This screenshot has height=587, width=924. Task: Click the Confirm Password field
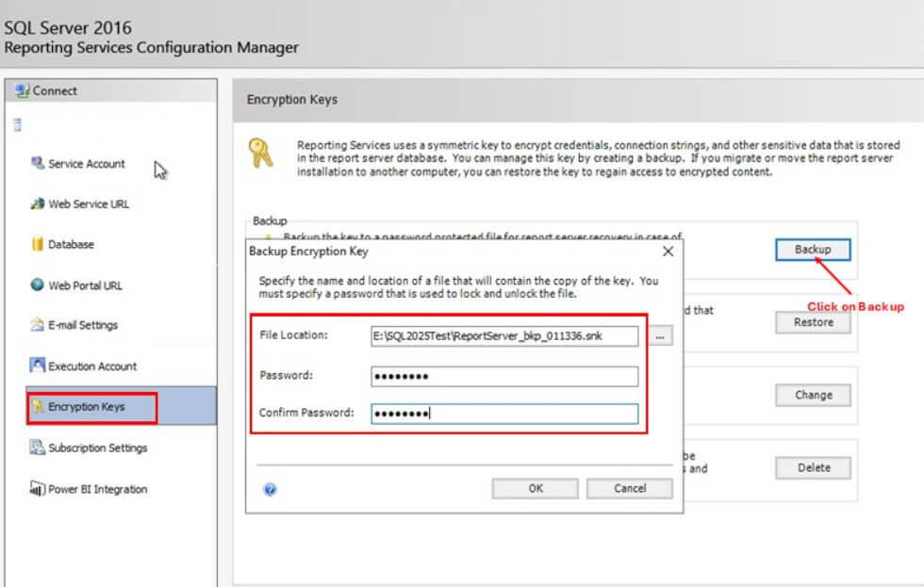pyautogui.click(x=504, y=414)
